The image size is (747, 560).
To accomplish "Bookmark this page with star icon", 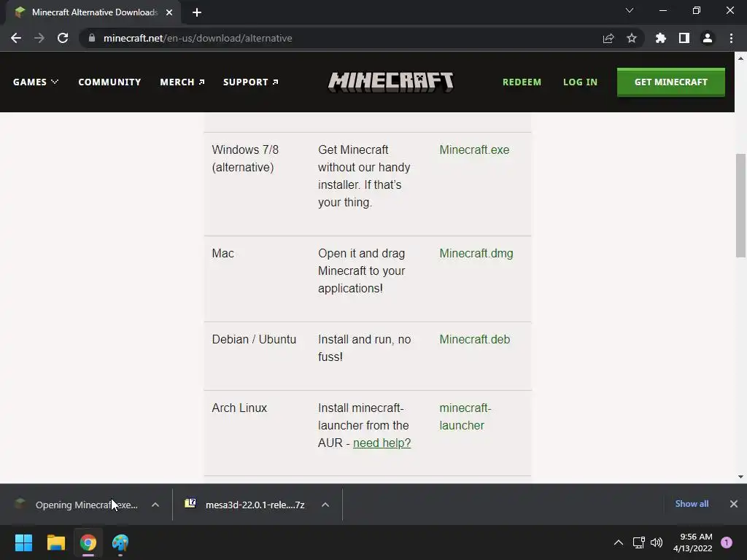I will (x=631, y=38).
